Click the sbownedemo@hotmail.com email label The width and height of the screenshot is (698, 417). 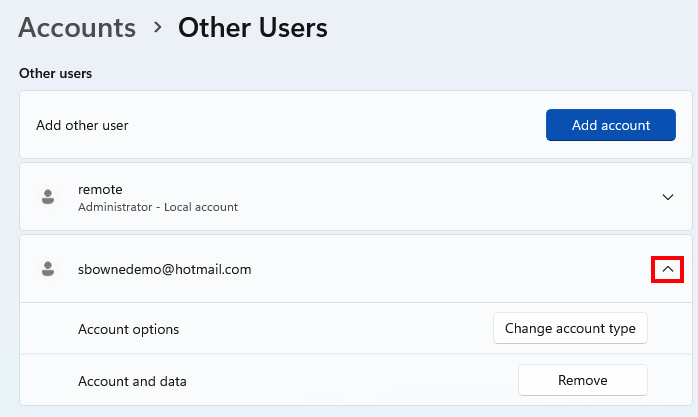pyautogui.click(x=164, y=269)
